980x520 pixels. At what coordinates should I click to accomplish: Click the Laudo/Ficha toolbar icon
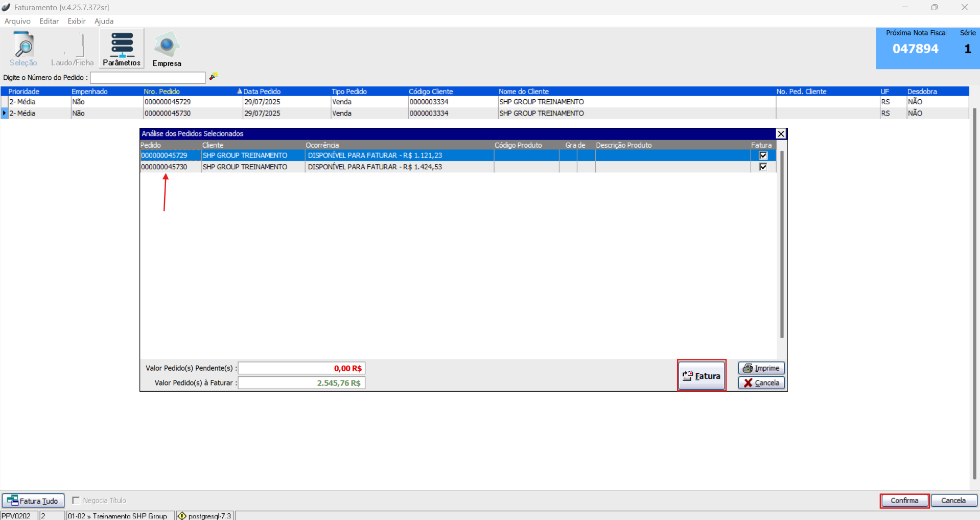(72, 49)
